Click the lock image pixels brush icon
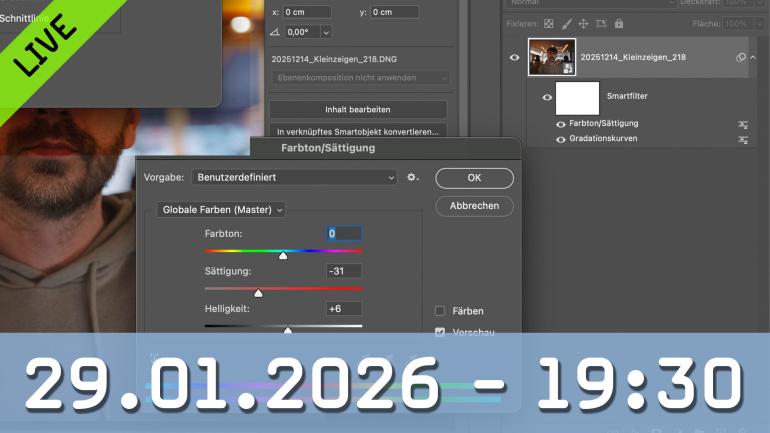 point(566,23)
